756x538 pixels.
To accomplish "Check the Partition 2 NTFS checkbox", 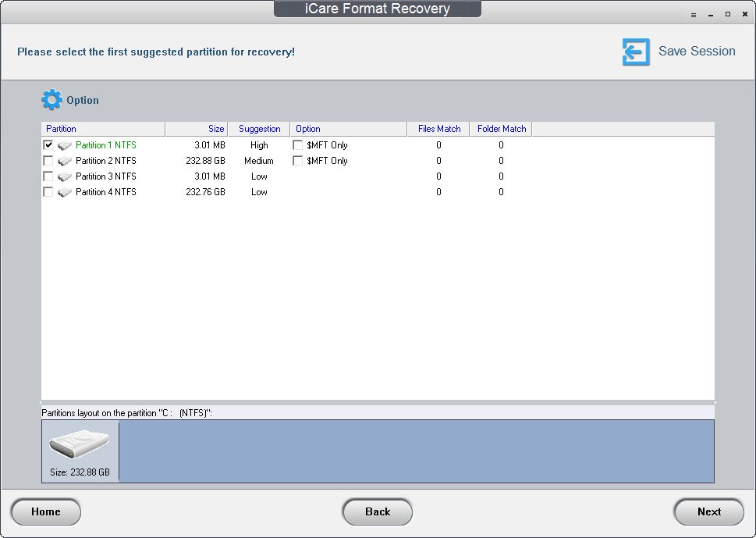I will click(48, 160).
